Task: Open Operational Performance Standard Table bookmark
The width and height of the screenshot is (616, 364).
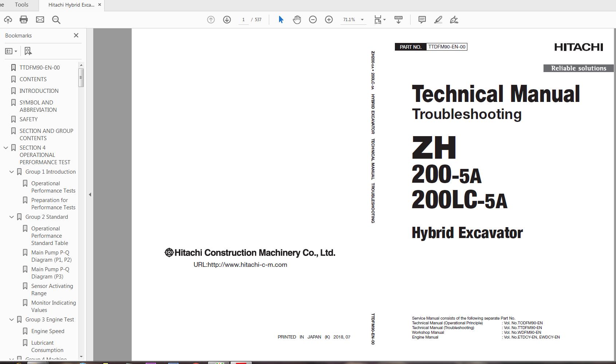Action: [50, 236]
